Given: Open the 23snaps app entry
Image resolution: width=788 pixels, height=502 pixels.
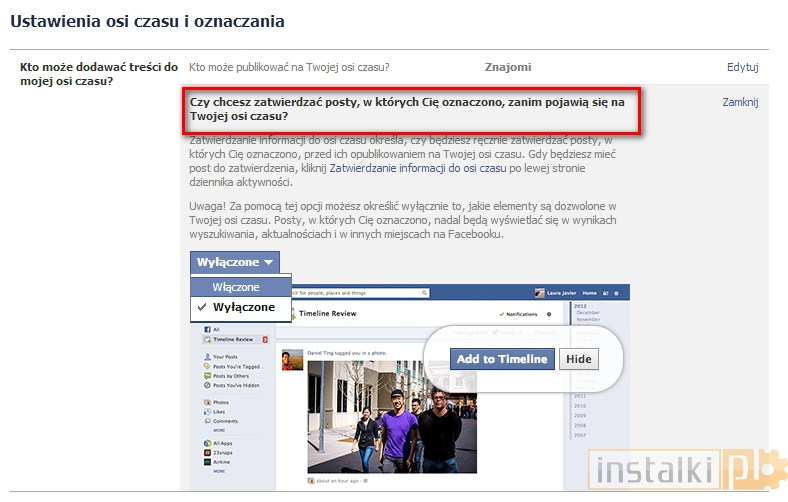Looking at the screenshot, I should point(218,453).
